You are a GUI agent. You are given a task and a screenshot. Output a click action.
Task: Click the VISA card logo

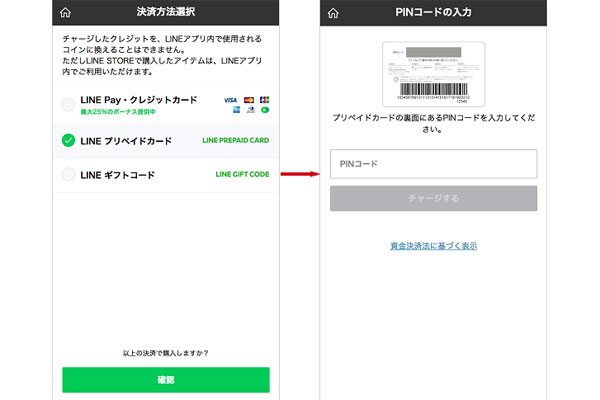tap(231, 100)
